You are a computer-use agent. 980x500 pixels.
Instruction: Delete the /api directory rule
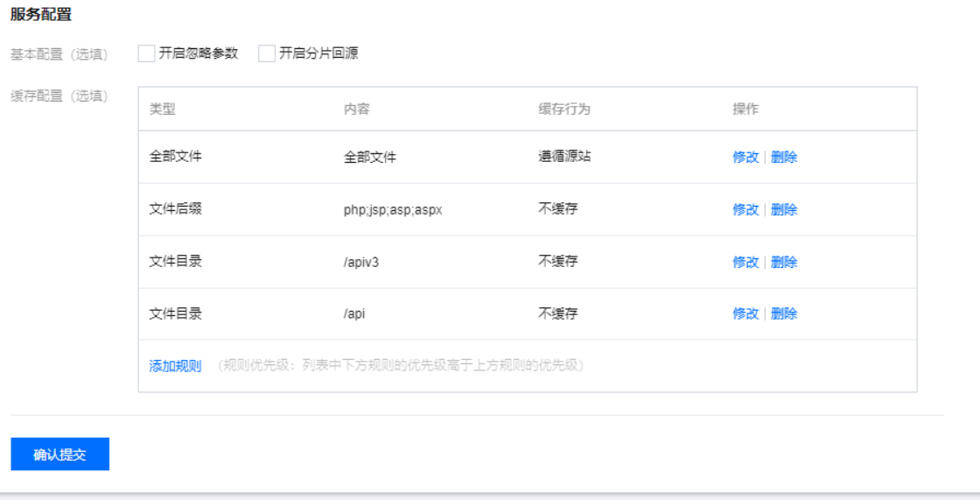(x=784, y=313)
